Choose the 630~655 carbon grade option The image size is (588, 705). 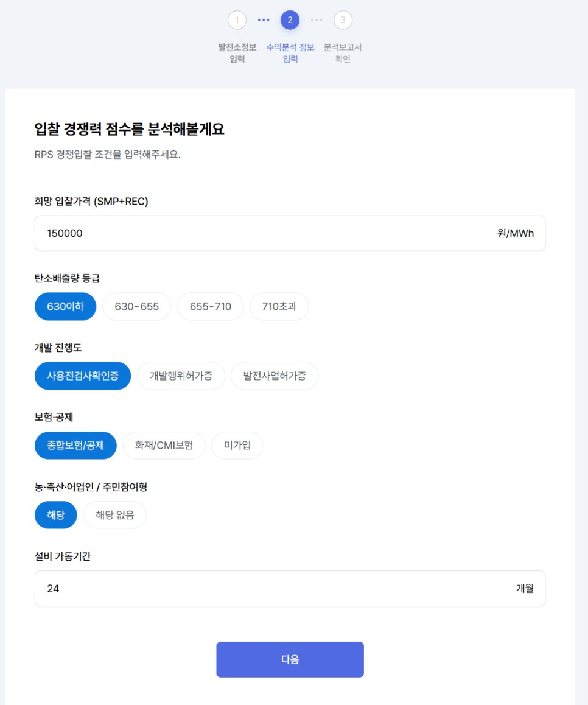click(x=137, y=307)
